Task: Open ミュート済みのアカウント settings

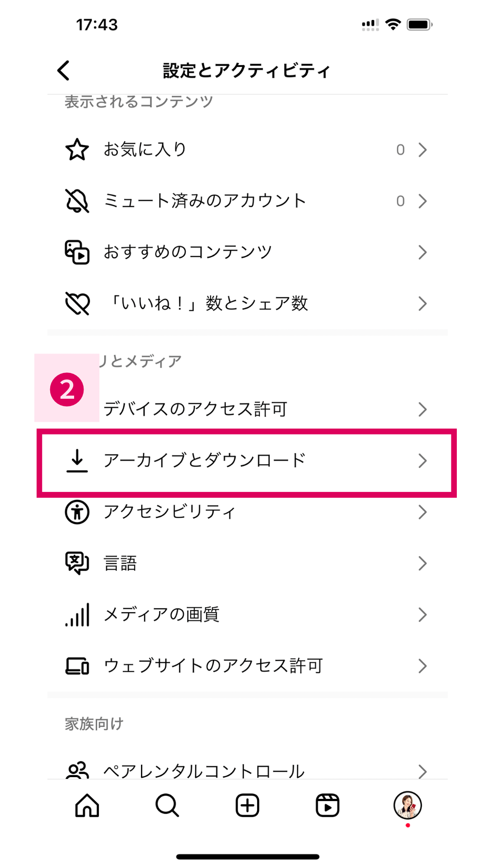Action: tap(205, 201)
